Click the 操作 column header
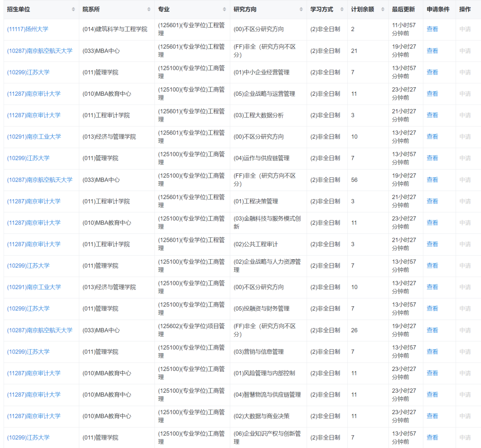The width and height of the screenshot is (481, 448). [x=465, y=9]
